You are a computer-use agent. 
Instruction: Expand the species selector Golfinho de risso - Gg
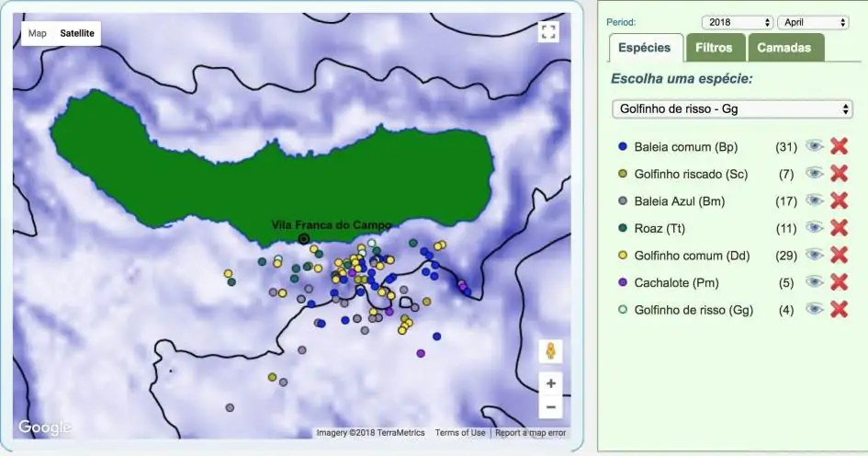click(x=732, y=109)
